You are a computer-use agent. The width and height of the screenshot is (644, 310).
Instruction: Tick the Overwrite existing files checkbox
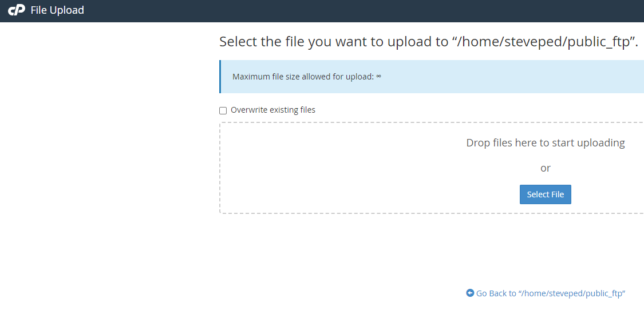point(223,110)
